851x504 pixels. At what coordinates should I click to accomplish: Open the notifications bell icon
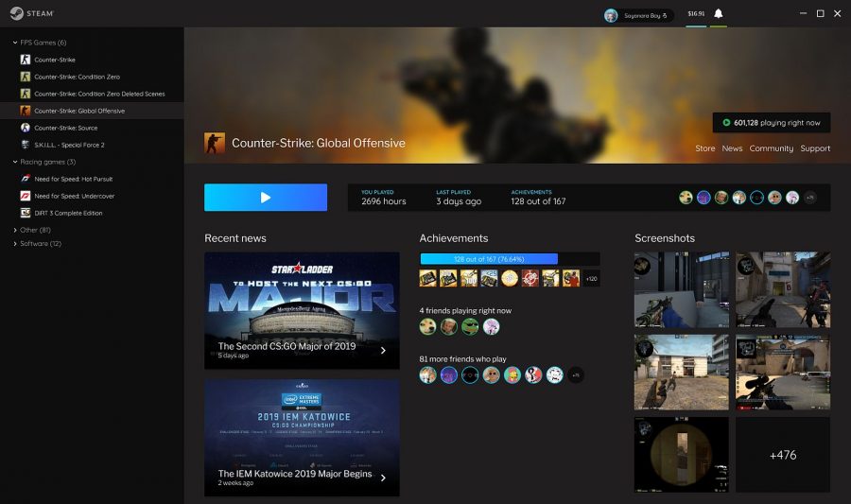coord(718,14)
